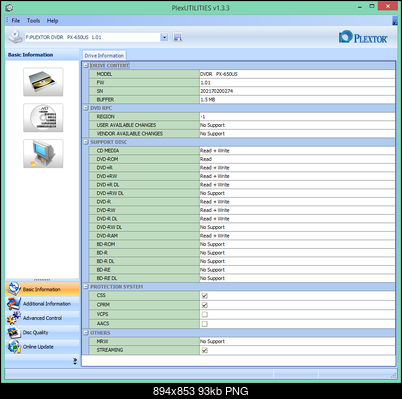Click the CD MEDIA row label

pos(108,151)
